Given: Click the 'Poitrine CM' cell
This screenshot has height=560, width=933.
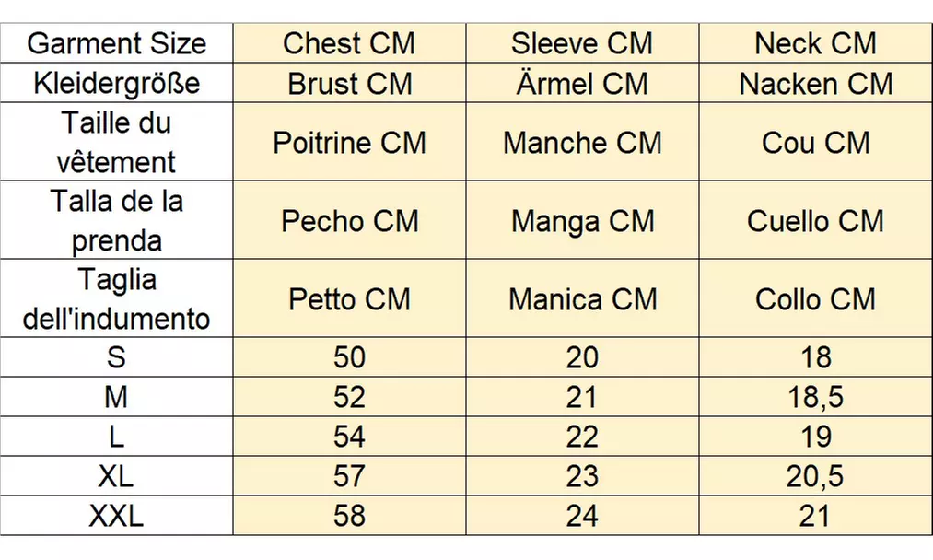Looking at the screenshot, I should [349, 143].
